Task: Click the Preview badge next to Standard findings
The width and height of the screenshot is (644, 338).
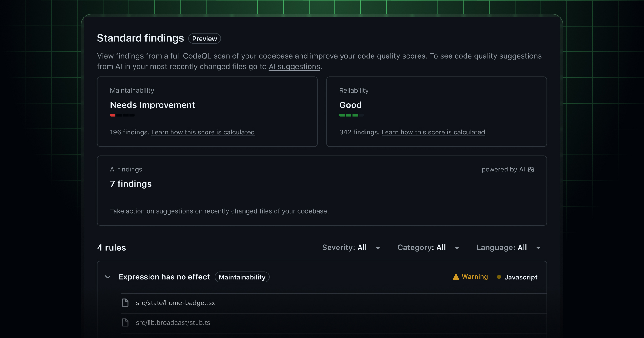Action: [x=204, y=38]
